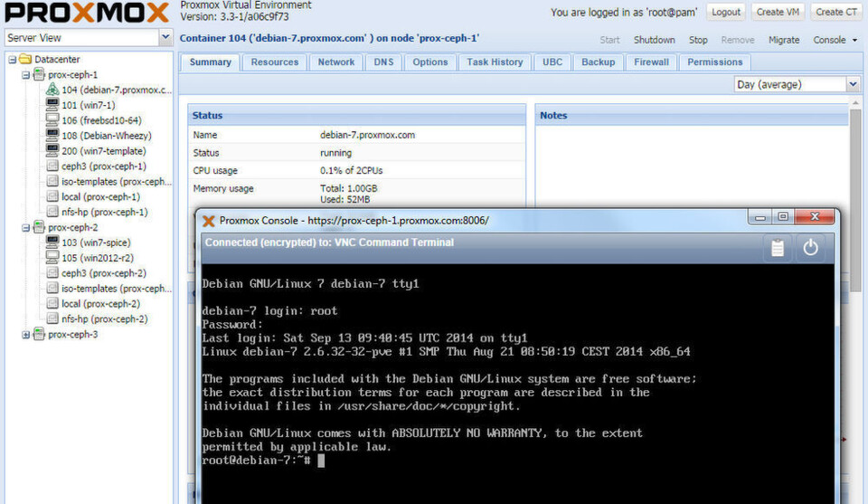Collapse the prox-ceph-2 node
This screenshot has width=868, height=504.
click(x=25, y=228)
